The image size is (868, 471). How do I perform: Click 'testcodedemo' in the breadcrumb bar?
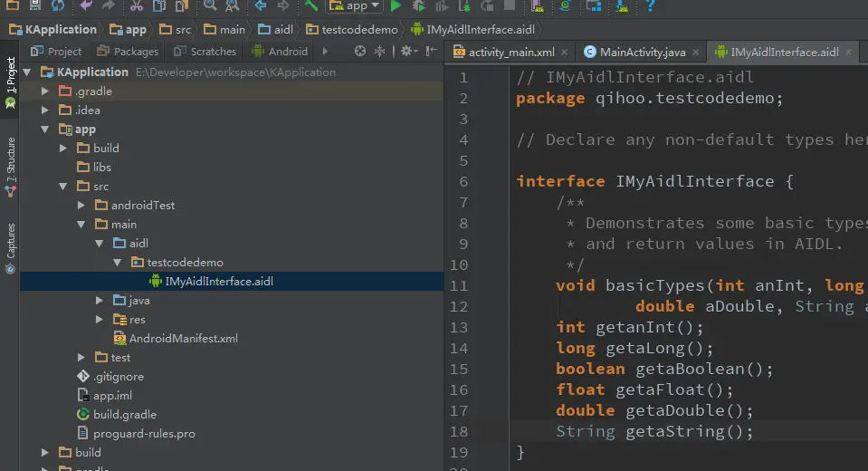click(351, 29)
